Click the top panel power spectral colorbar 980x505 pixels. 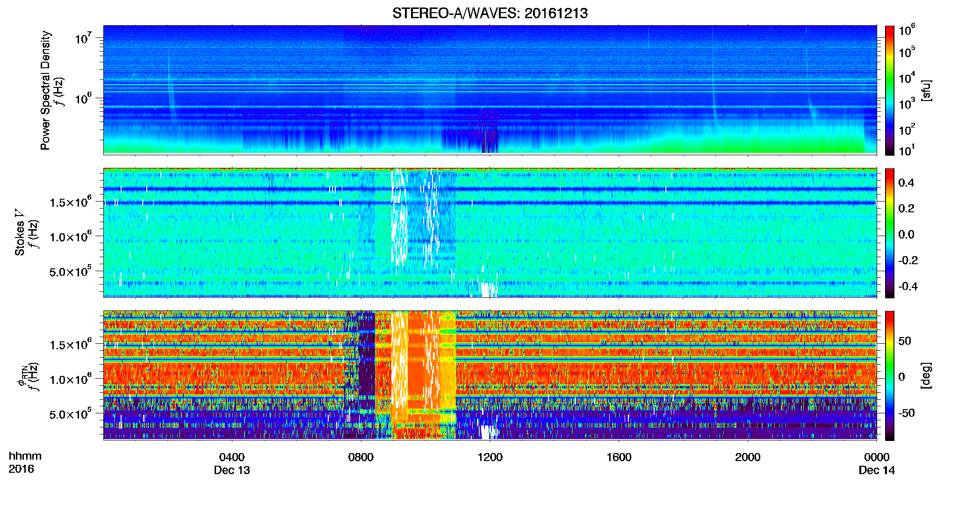click(890, 90)
